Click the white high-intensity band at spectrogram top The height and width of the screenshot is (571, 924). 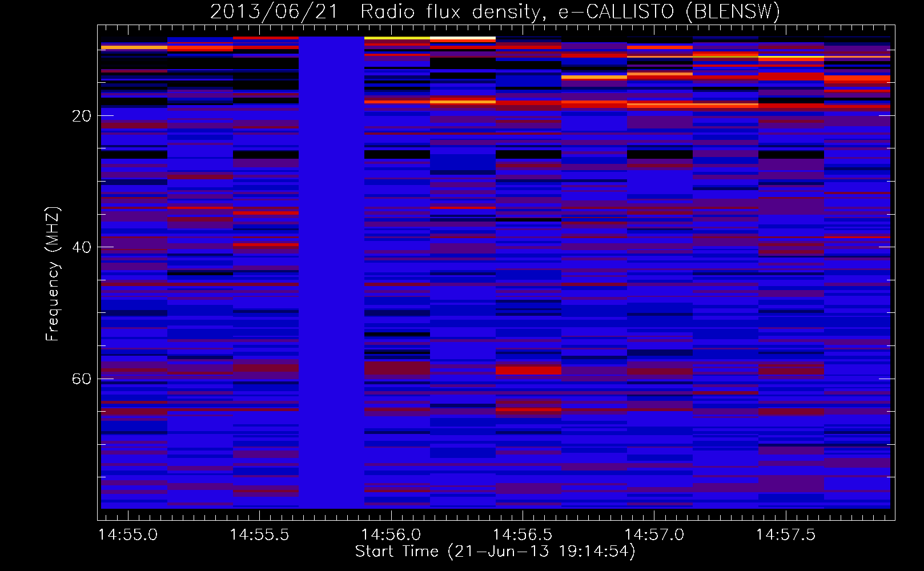(463, 38)
